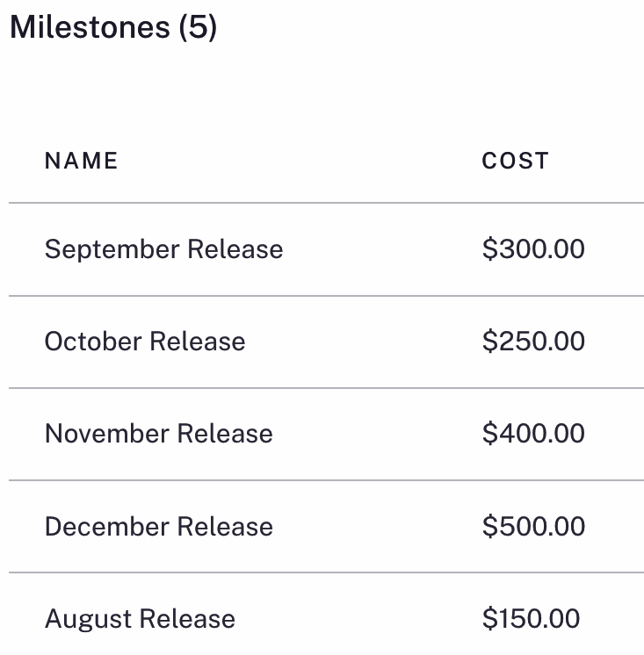Click the $150.00 cost amount
This screenshot has width=644, height=655.
pyautogui.click(x=531, y=619)
